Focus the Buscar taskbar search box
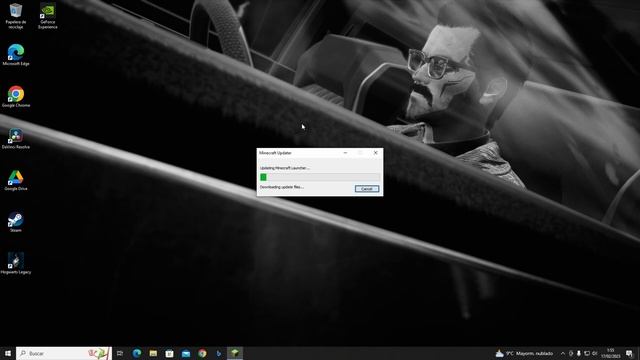640x360 pixels. click(64, 353)
